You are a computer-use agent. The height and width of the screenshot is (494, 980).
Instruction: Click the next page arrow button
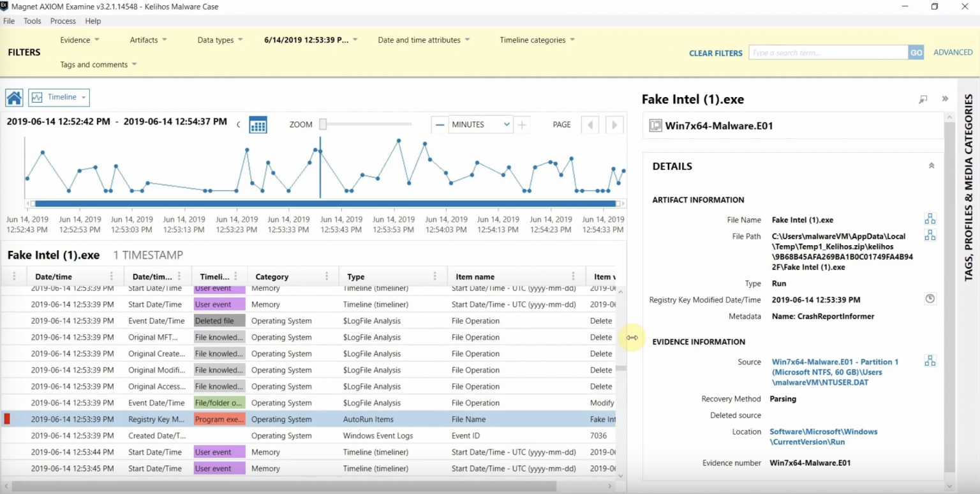coord(614,124)
